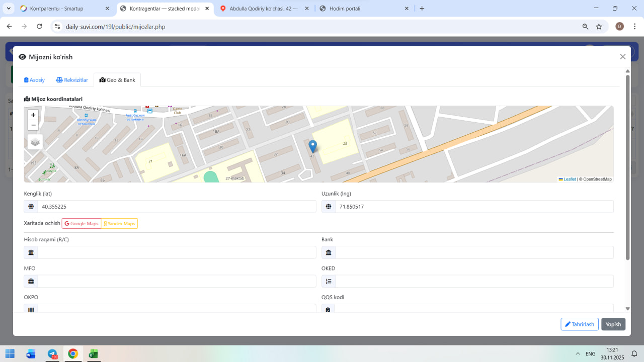
Task: Open location in Yandex Maps
Action: (119, 224)
